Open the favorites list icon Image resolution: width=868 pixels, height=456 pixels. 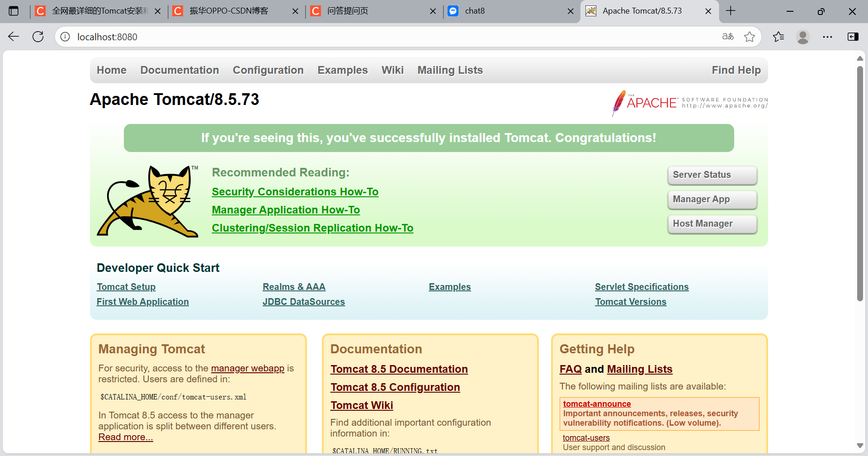coord(778,37)
